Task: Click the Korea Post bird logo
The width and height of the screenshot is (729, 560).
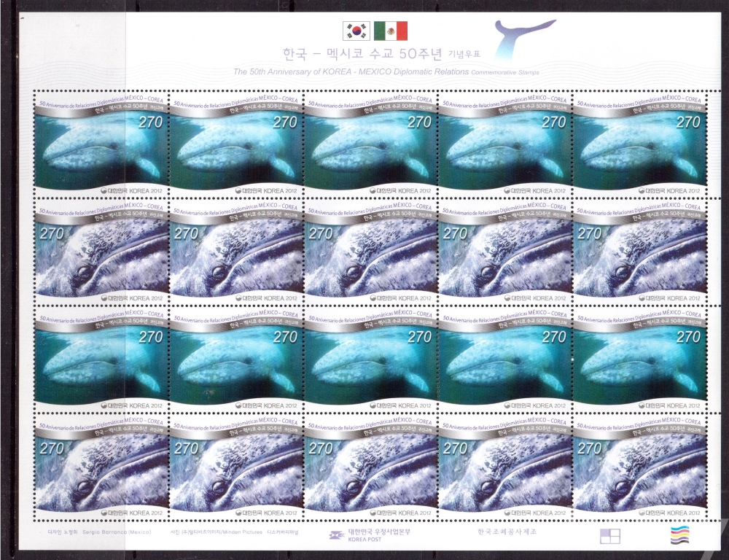Action: pos(332,534)
